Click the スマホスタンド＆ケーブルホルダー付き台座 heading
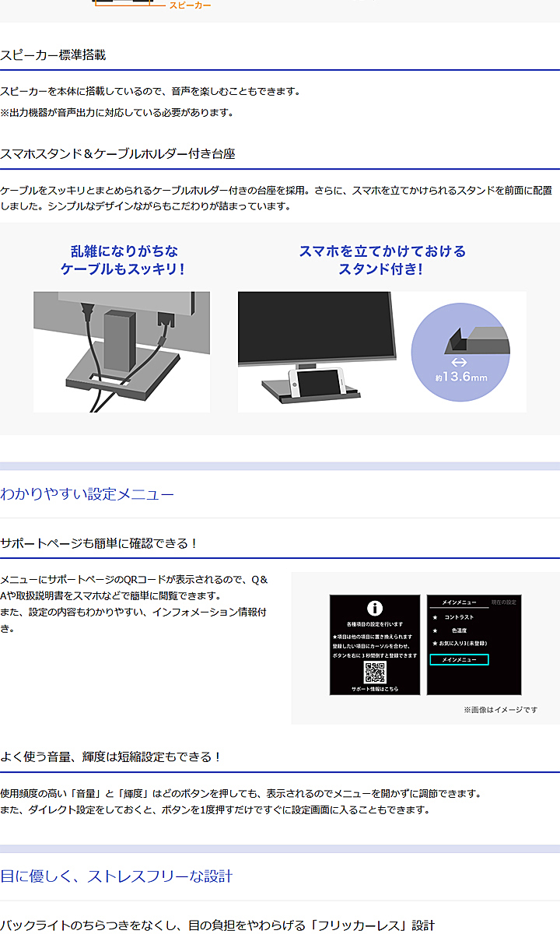Image resolution: width=560 pixels, height=934 pixels. 117,154
